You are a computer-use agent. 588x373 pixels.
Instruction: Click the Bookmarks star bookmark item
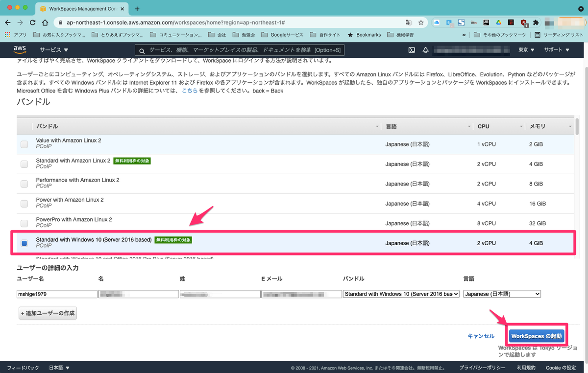pyautogui.click(x=364, y=35)
